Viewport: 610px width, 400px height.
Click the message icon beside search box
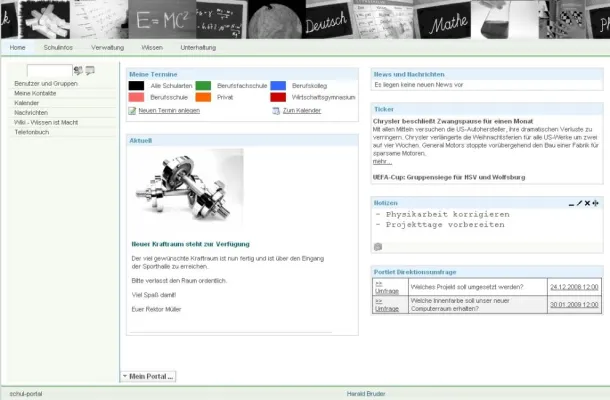pyautogui.click(x=90, y=70)
